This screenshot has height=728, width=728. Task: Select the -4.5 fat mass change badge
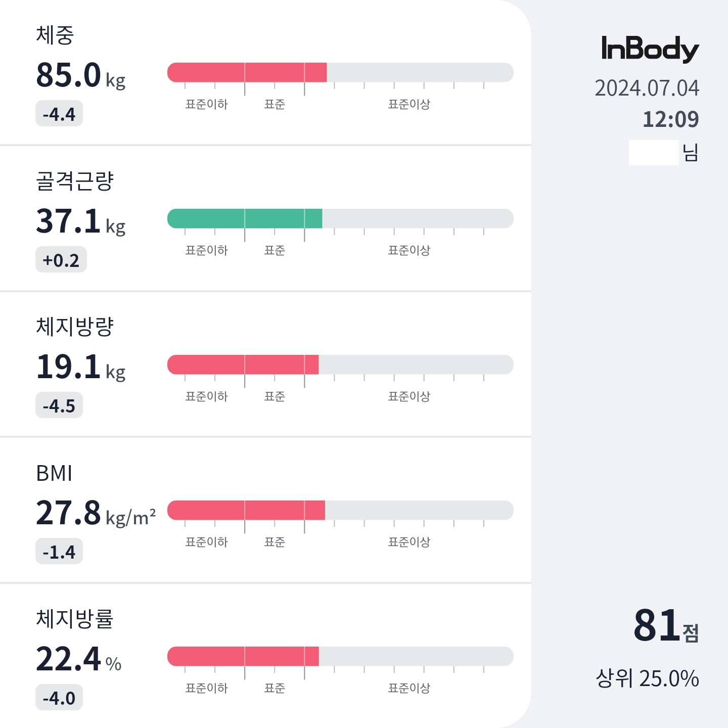[59, 405]
